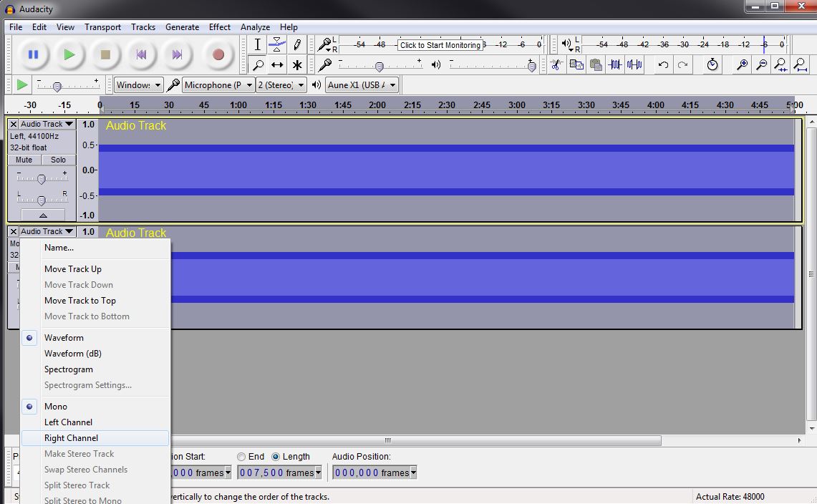
Task: Expand the 2 (Stereo) channels dropdown
Action: (x=281, y=85)
